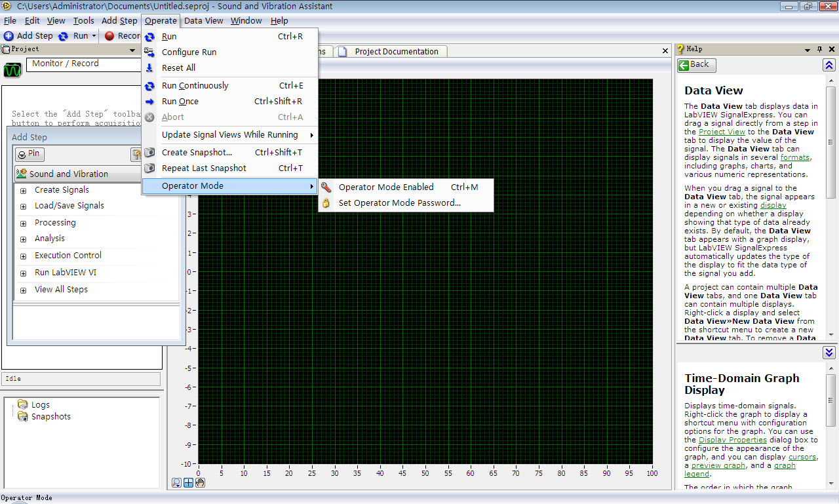Click the Reset All down-arrow icon
The image size is (839, 504).
149,68
